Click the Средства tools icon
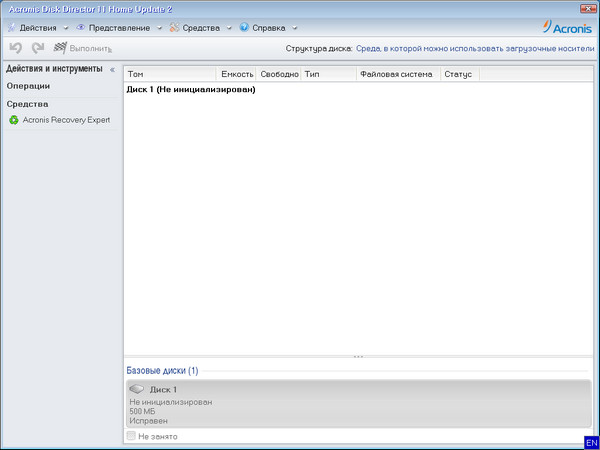This screenshot has width=600, height=450. (x=174, y=28)
